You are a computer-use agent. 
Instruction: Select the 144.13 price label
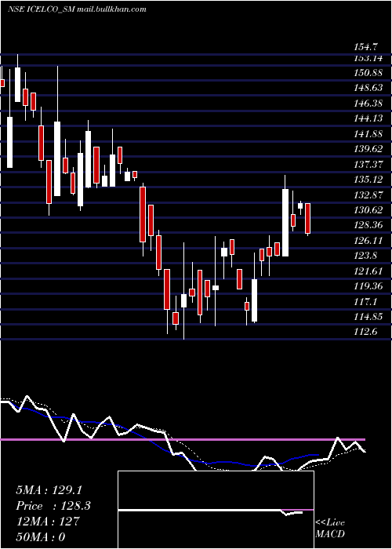point(368,118)
